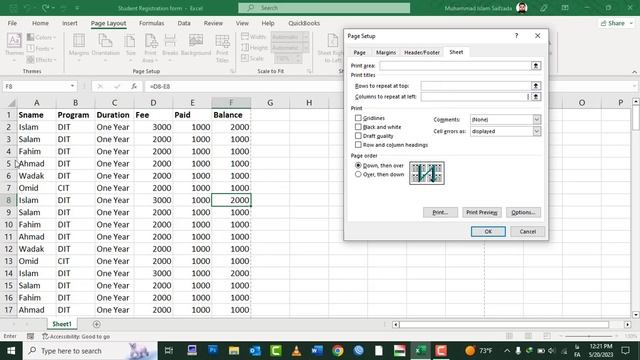Click the Rows to repeat at top field
The width and height of the screenshot is (640, 360).
[476, 86]
